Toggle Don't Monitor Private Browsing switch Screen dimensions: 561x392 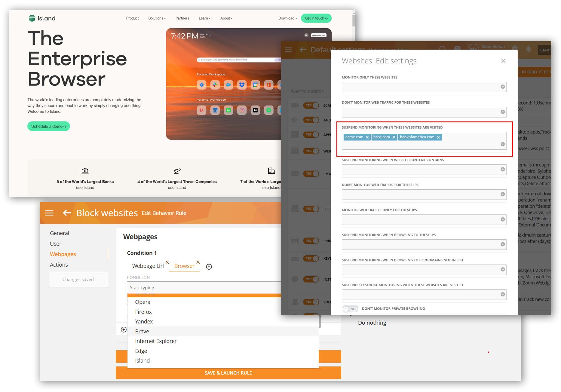350,309
